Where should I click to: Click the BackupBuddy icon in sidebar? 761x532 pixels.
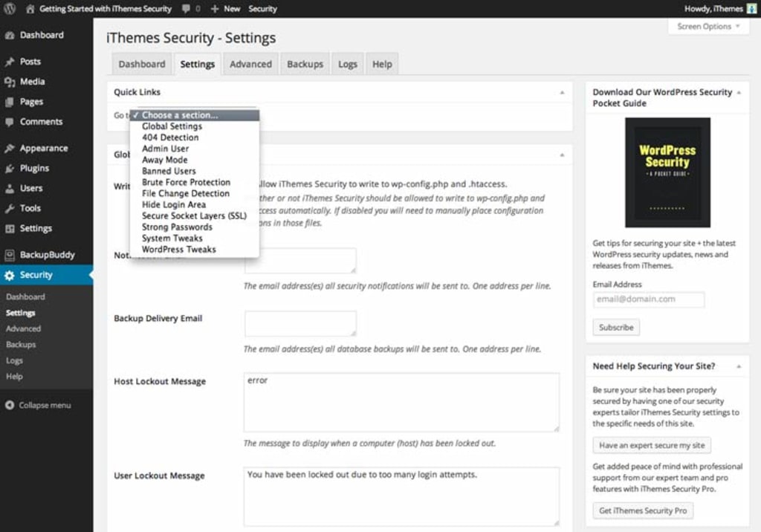9,255
